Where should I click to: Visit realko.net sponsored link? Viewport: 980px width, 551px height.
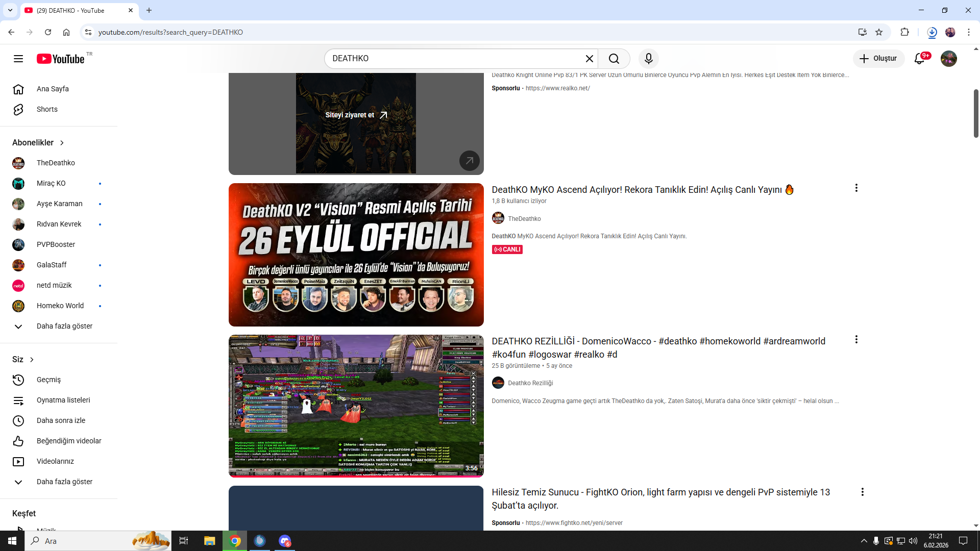click(557, 88)
